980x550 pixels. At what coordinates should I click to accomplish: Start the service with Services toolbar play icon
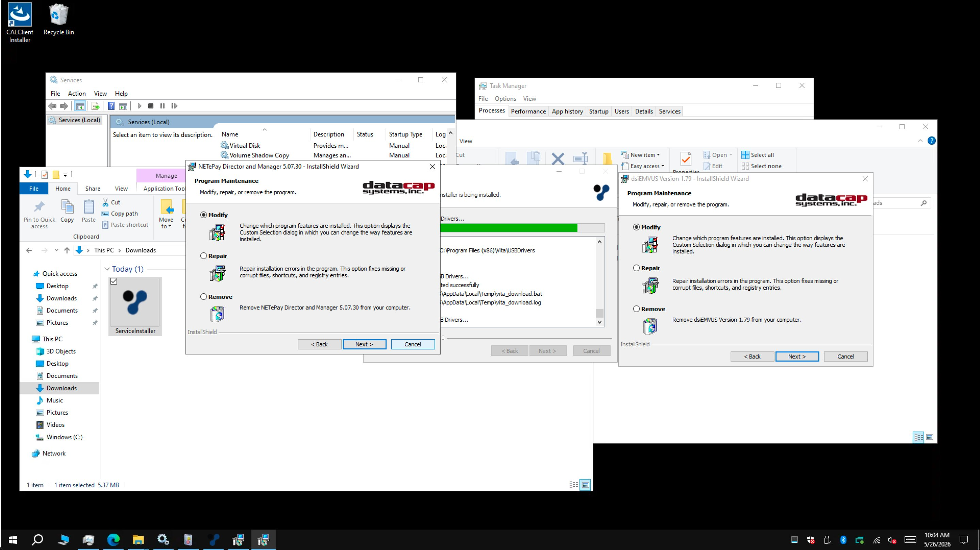139,106
